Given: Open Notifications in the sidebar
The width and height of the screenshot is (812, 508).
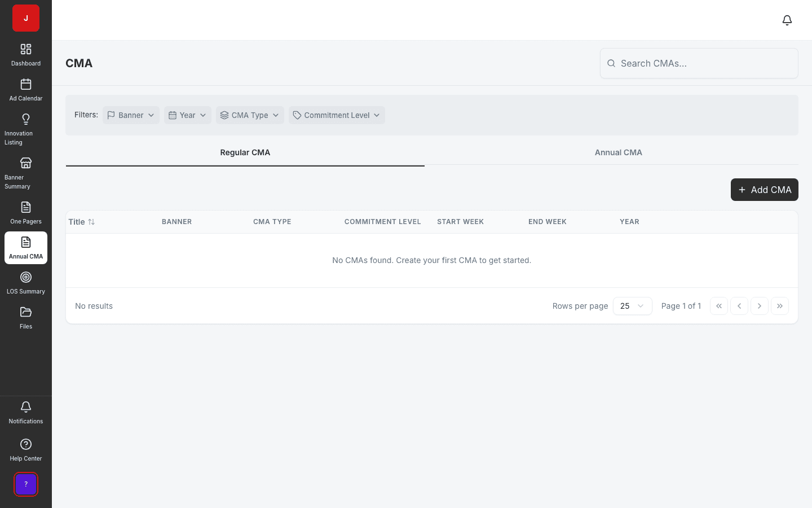Looking at the screenshot, I should pos(26,413).
